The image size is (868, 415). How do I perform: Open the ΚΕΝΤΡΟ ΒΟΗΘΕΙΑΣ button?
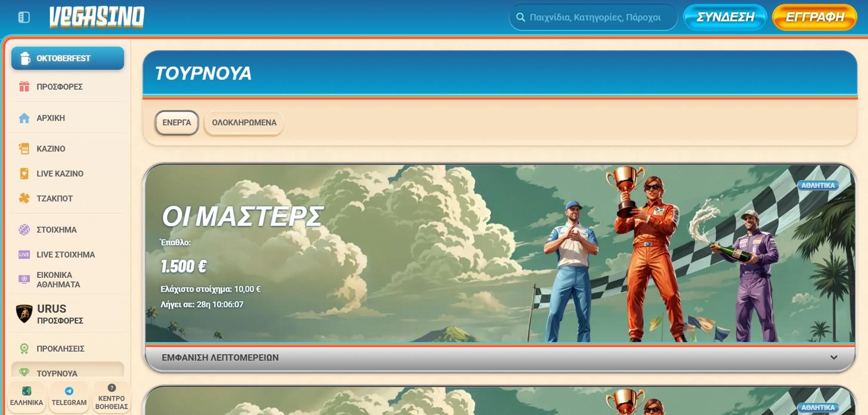point(112,397)
